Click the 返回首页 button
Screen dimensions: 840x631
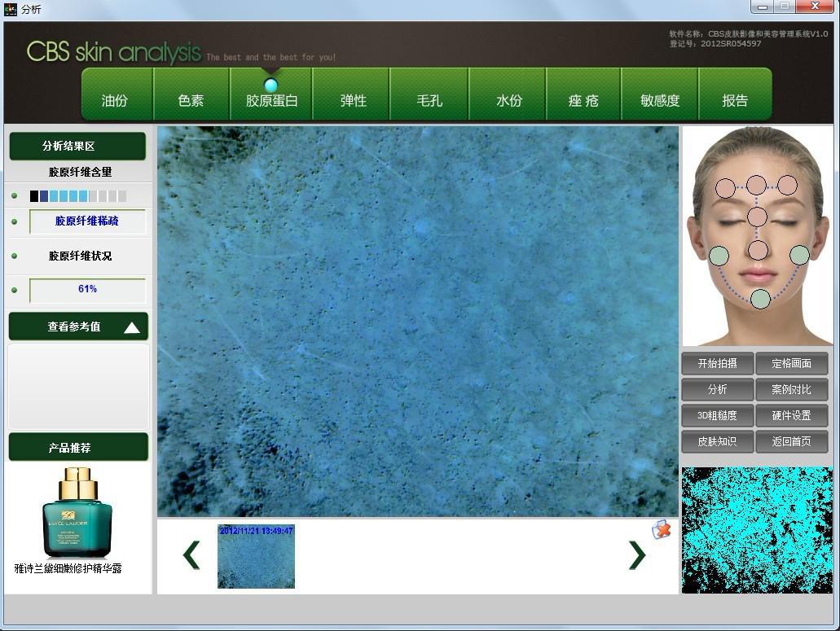(791, 441)
